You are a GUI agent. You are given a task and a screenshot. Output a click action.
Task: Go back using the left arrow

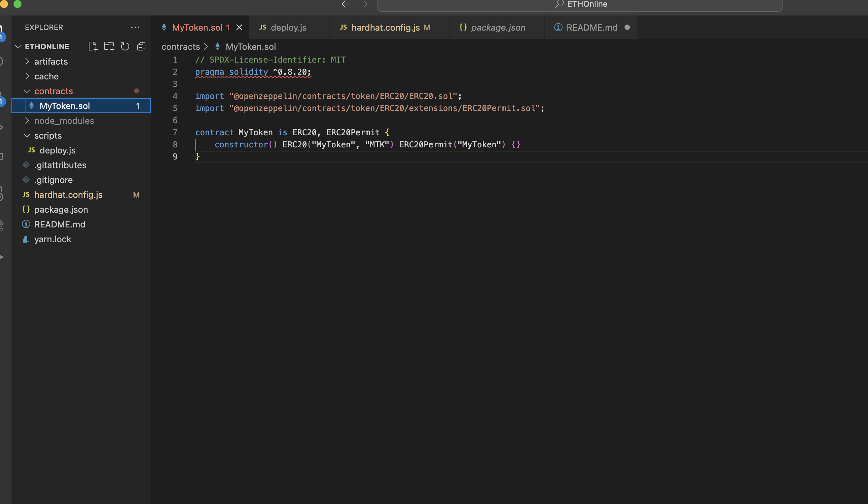346,4
